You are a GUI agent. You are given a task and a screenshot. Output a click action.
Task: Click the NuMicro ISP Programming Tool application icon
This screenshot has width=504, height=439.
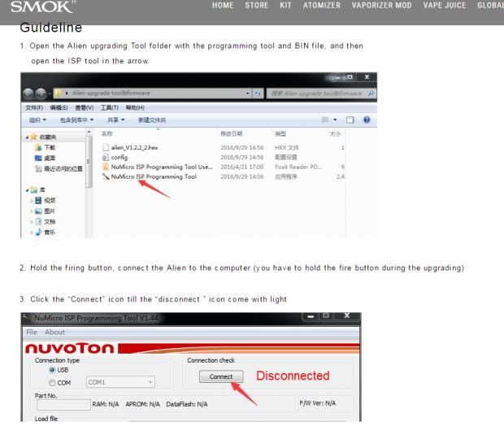click(106, 176)
